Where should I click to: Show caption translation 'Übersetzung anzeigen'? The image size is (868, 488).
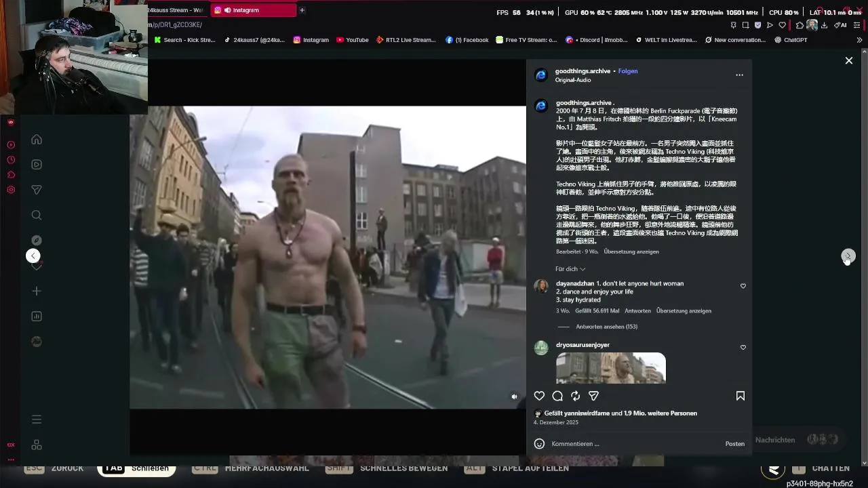(631, 251)
